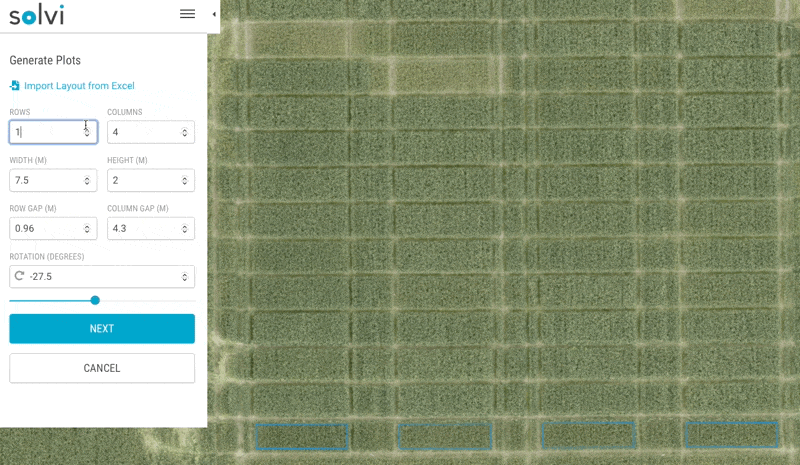Click the Height spinner arrows
Screen dimensions: 800x465
[185, 181]
